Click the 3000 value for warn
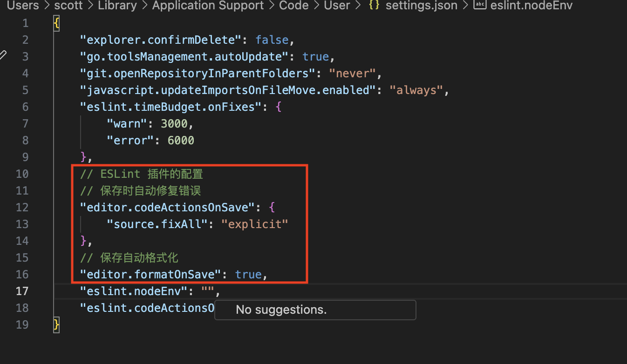Viewport: 627px width, 364px height. tap(174, 124)
